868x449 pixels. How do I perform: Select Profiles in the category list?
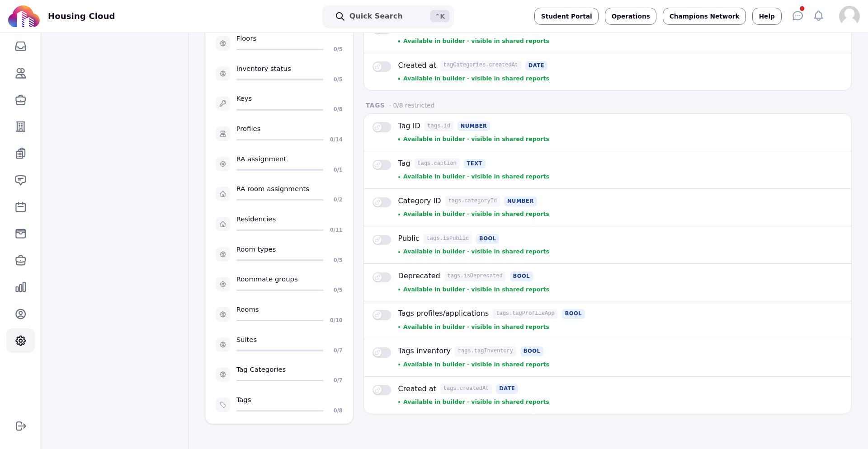click(x=279, y=134)
